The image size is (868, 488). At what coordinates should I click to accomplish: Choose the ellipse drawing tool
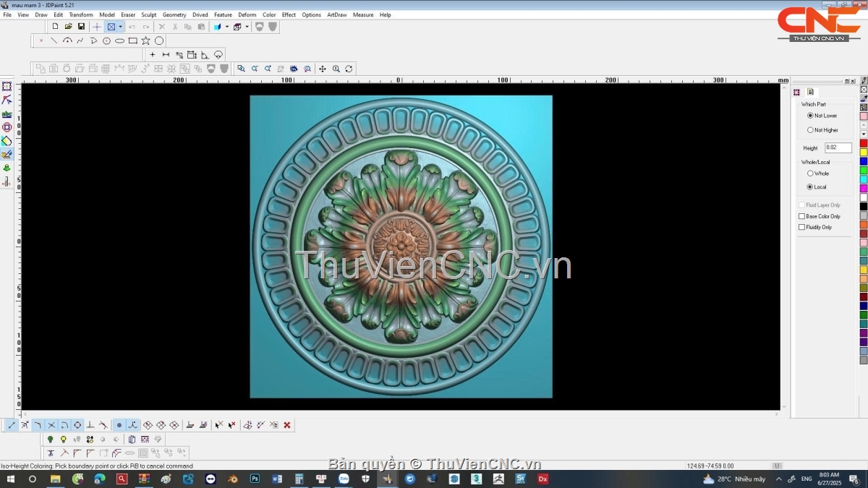point(120,40)
